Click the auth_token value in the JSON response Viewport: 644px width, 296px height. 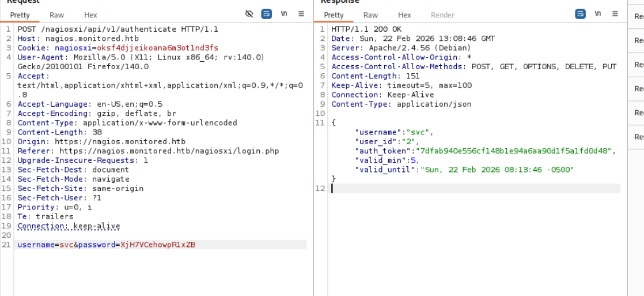pyautogui.click(x=516, y=151)
